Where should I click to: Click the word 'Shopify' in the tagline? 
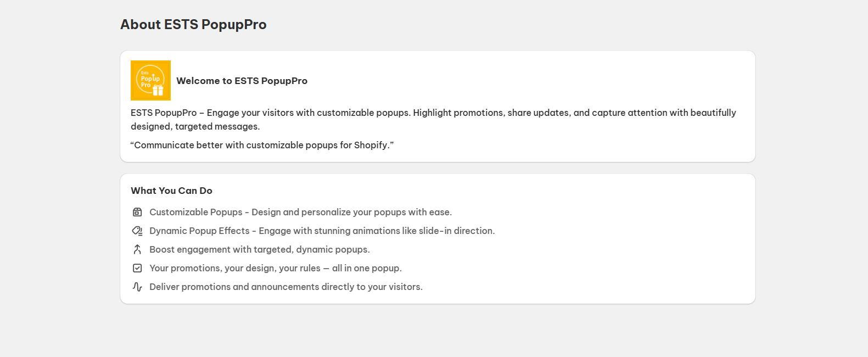(371, 145)
